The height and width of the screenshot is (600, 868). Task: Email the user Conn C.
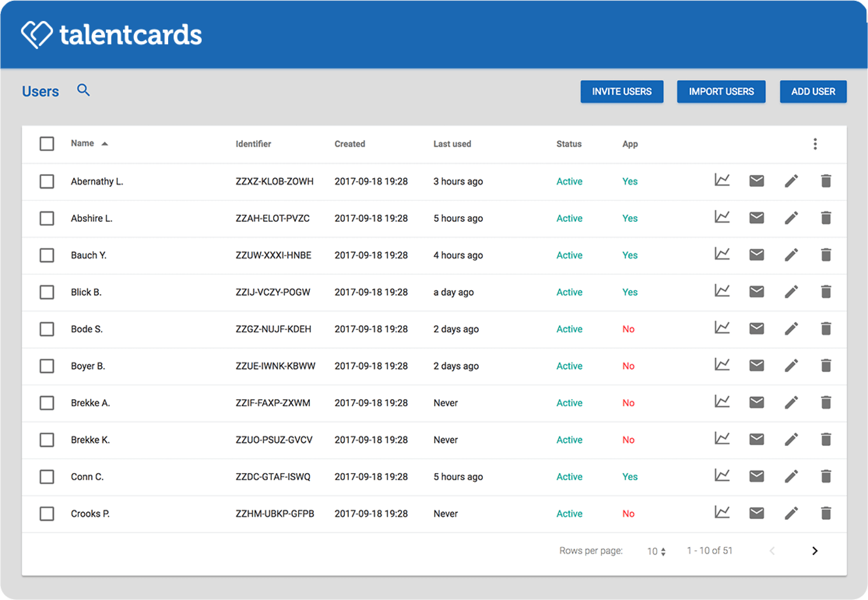click(756, 476)
